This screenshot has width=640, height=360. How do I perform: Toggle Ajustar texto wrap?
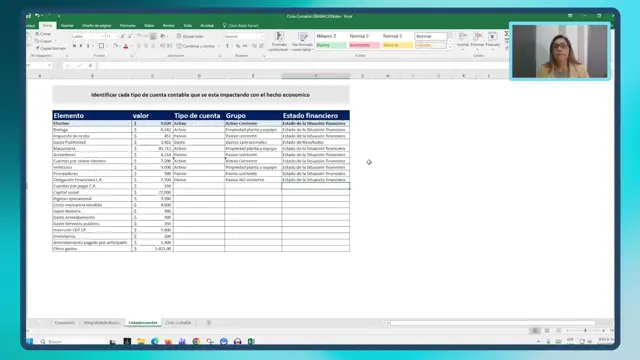click(190, 36)
